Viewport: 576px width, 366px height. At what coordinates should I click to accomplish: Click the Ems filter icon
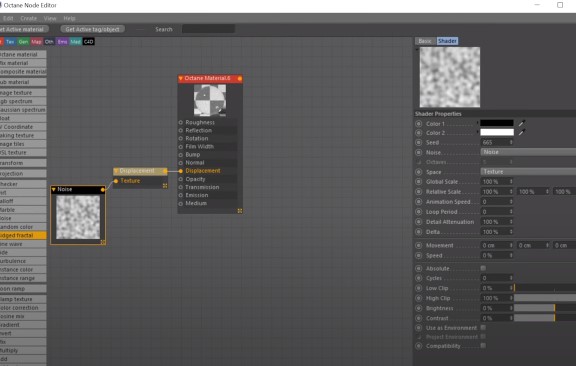pyautogui.click(x=62, y=42)
